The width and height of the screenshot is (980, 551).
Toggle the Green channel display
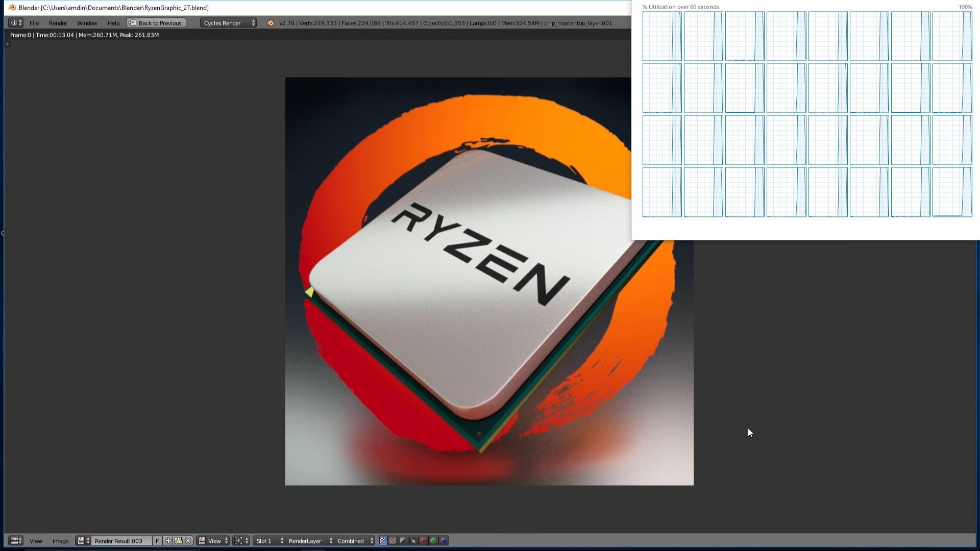click(433, 541)
